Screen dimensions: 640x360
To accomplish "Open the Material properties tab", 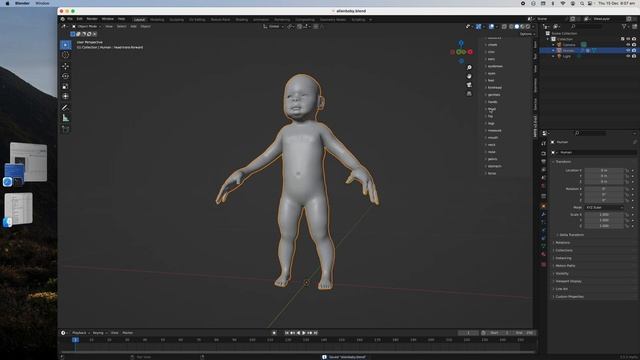I will tap(543, 254).
